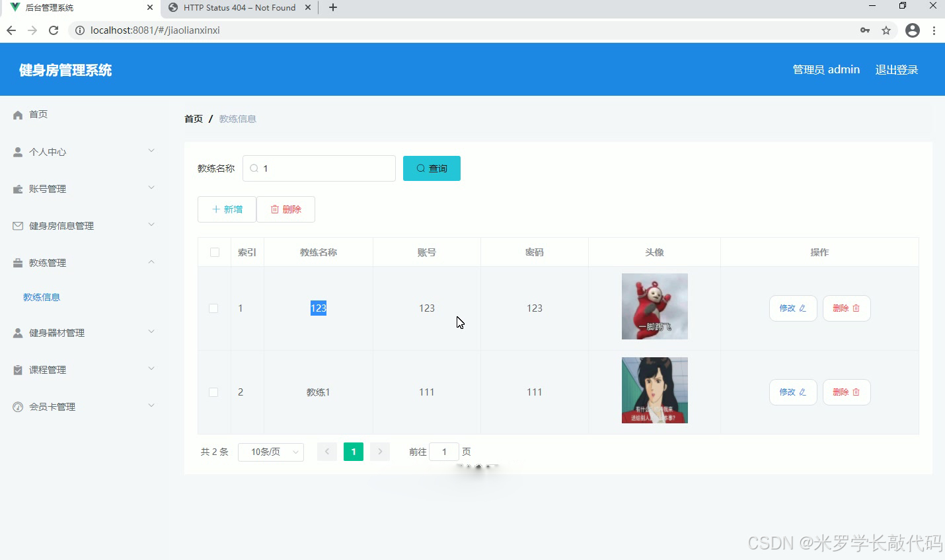Open the 教练信息 submenu item

tap(41, 297)
